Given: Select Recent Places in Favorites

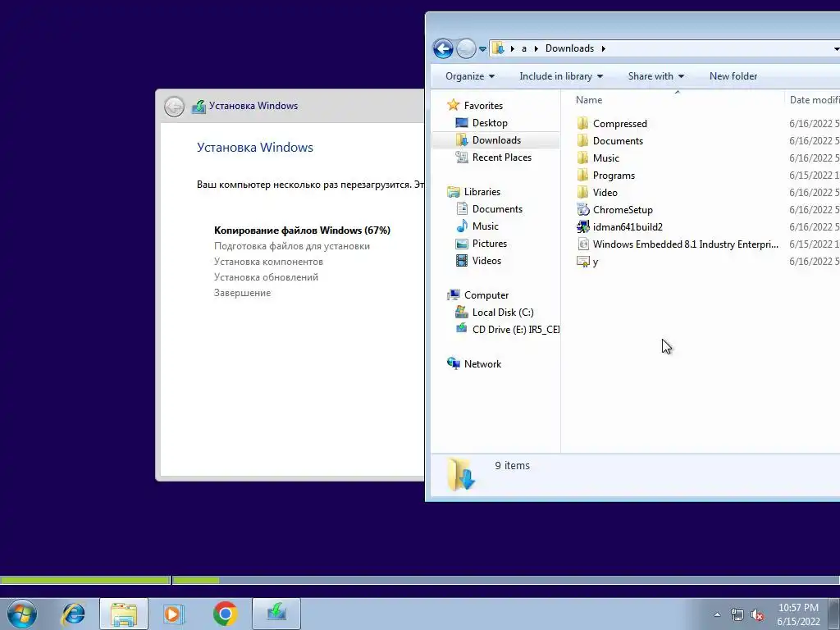Looking at the screenshot, I should coord(501,157).
